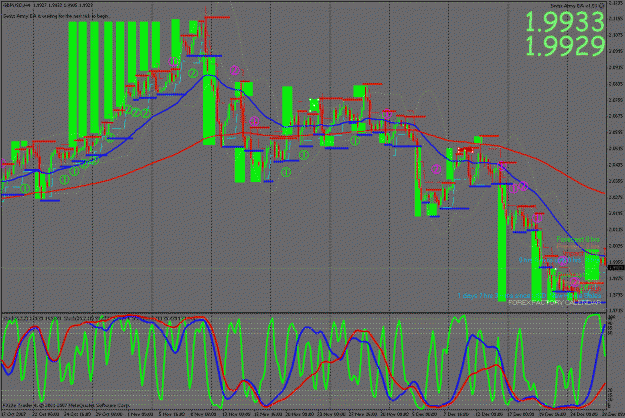Click the green 'Forecast 0 hrs' news label

tap(578, 239)
